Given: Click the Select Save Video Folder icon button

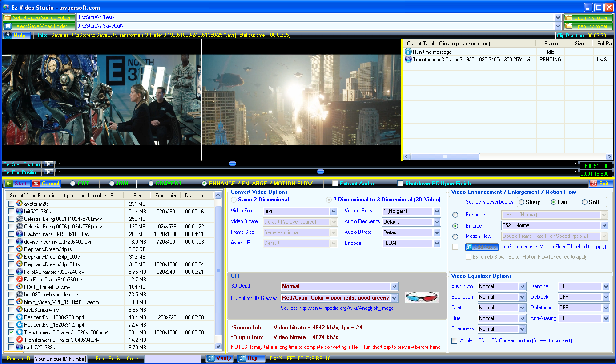Looking at the screenshot, I should point(39,26).
